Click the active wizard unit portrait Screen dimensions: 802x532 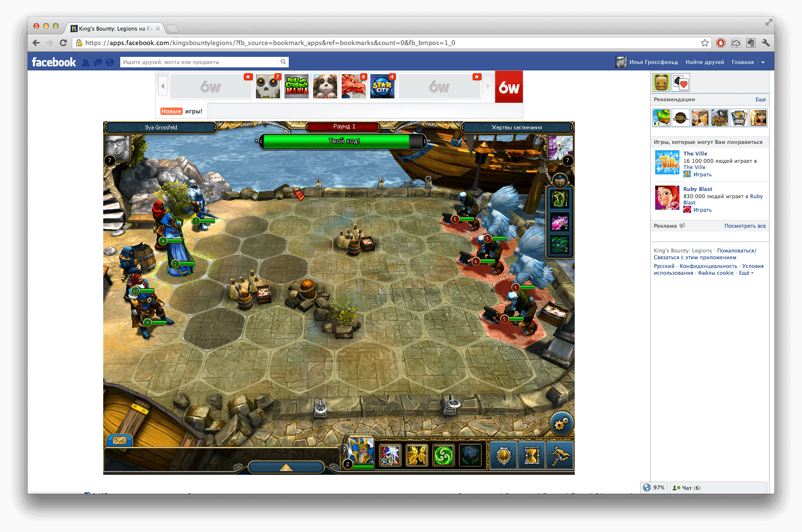click(361, 452)
